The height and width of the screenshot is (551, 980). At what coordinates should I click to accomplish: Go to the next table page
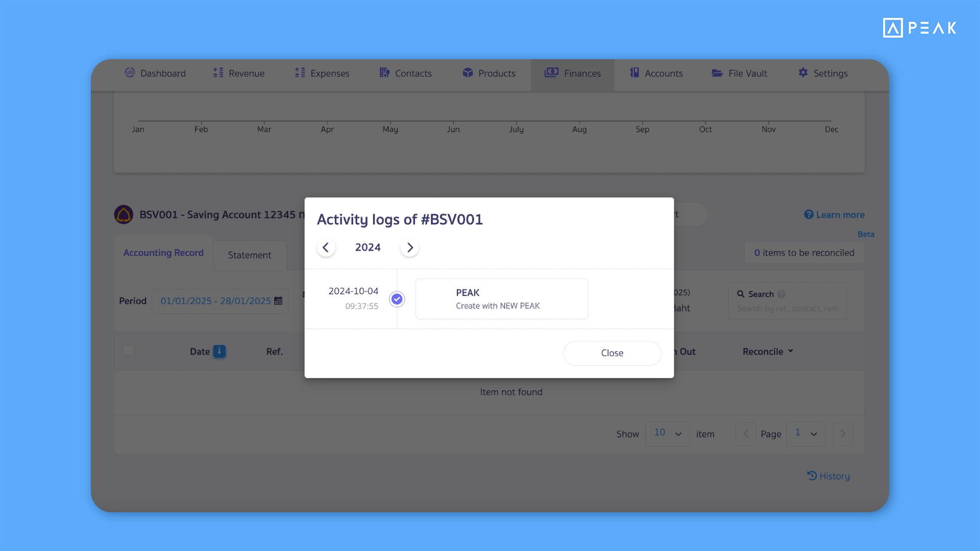[x=843, y=434]
